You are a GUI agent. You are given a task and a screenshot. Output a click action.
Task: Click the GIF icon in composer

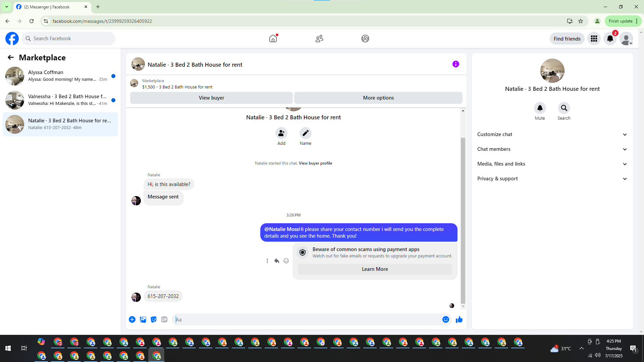164,319
